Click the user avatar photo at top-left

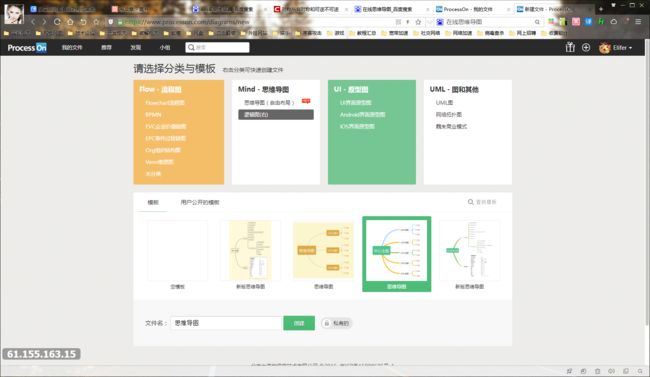coord(14,13)
